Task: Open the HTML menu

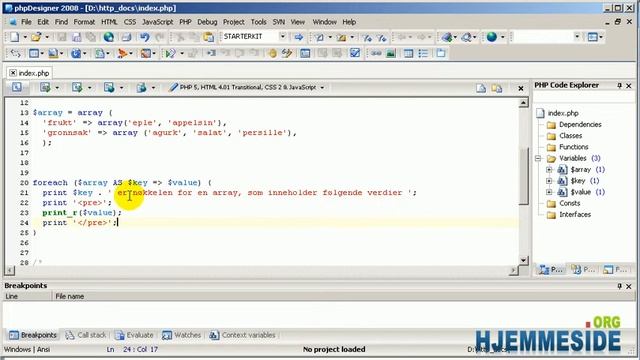Action: (x=109, y=22)
